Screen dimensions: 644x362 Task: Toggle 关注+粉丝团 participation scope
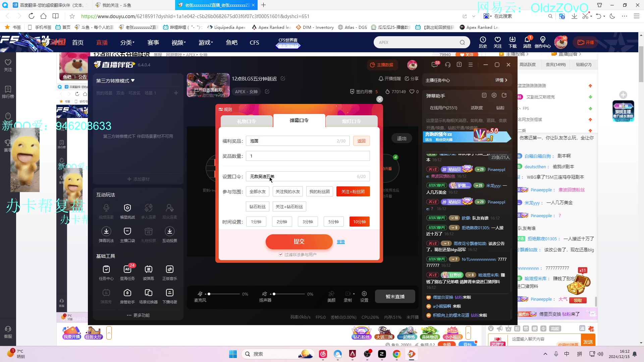(x=352, y=191)
